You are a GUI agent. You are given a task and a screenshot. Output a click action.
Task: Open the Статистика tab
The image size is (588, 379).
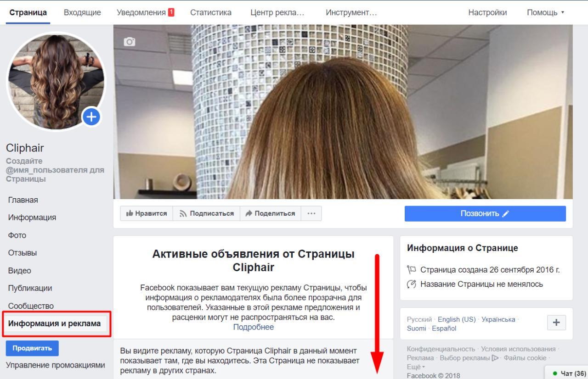pyautogui.click(x=211, y=12)
